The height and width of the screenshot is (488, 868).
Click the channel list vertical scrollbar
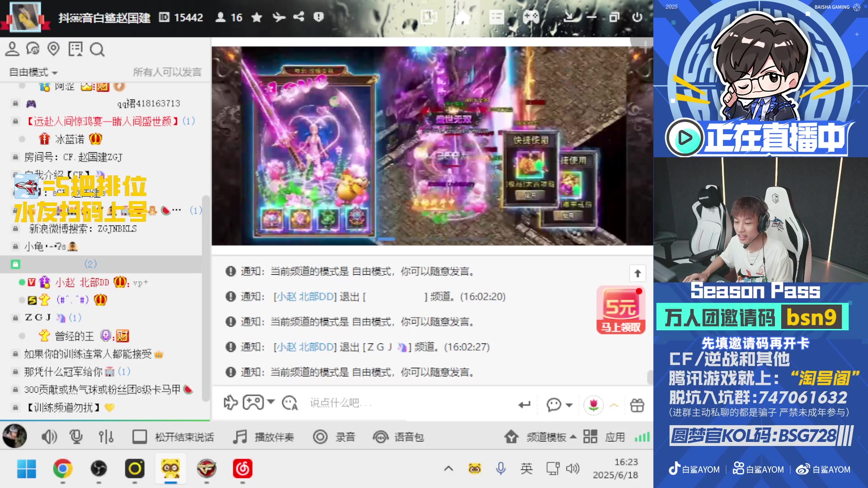pos(205,298)
